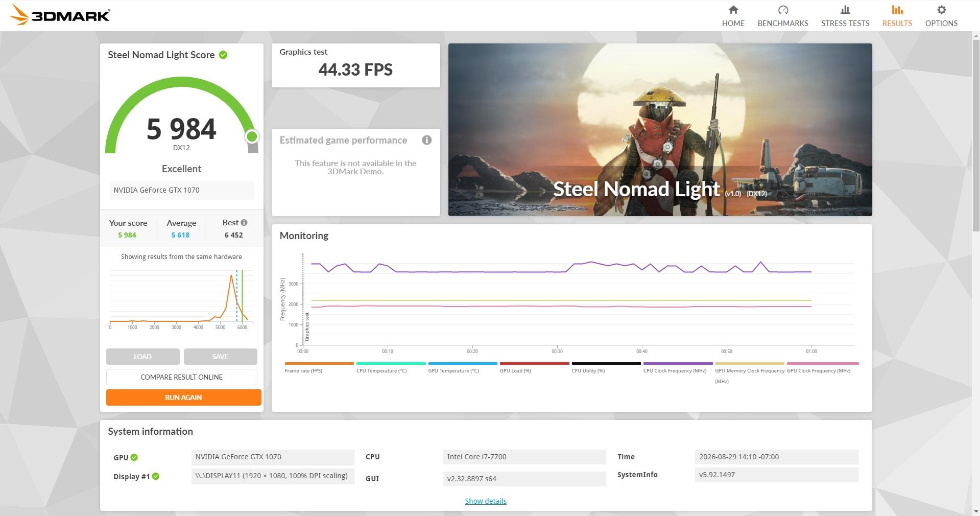The height and width of the screenshot is (516, 980).
Task: Open the HOME tab
Action: 733,16
